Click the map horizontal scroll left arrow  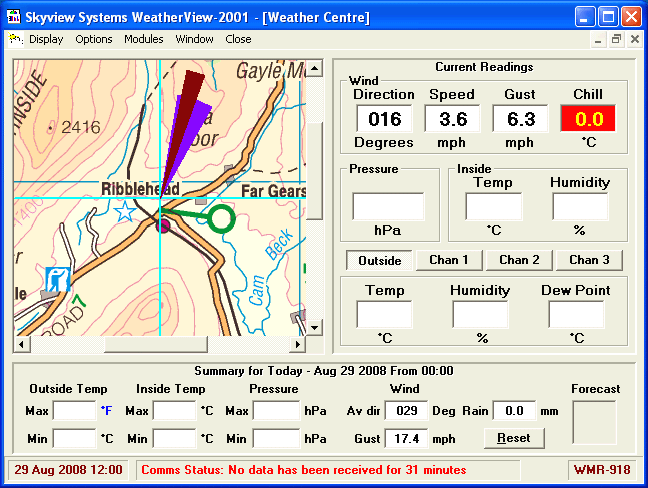(x=21, y=344)
